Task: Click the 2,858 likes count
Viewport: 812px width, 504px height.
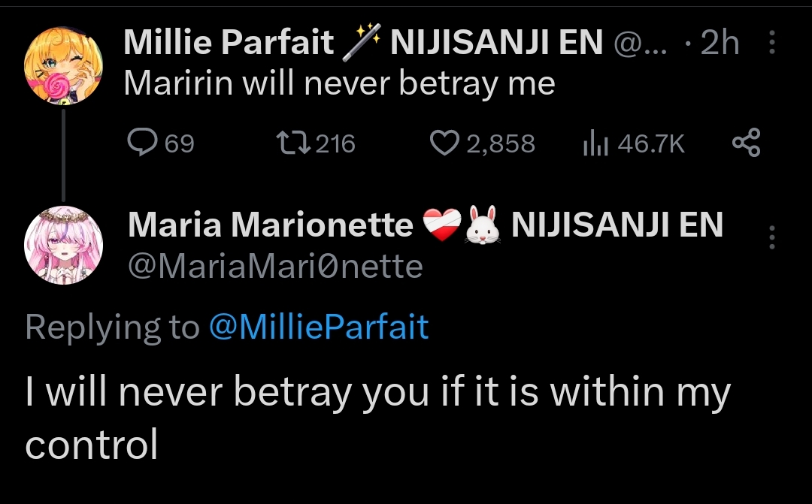Action: coord(501,143)
